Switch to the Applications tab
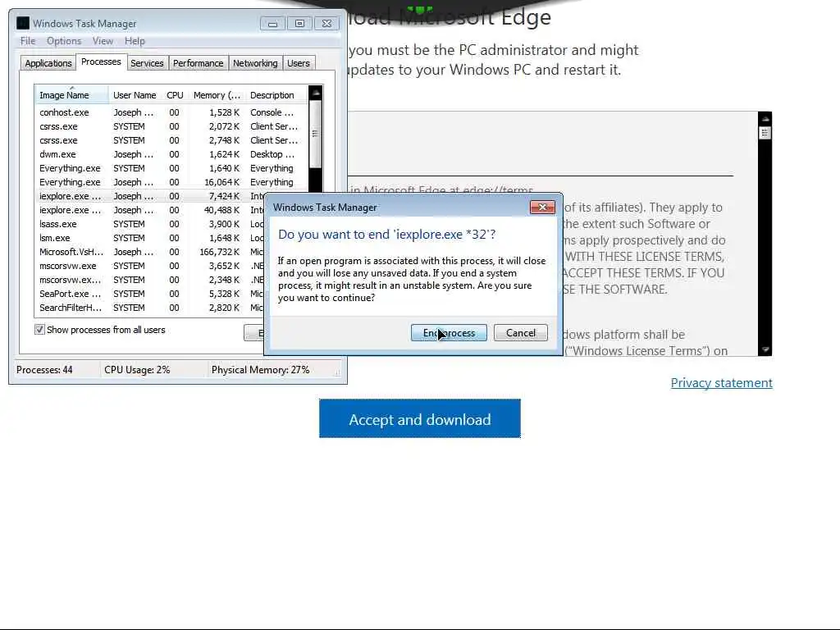Image resolution: width=840 pixels, height=630 pixels. 48,63
